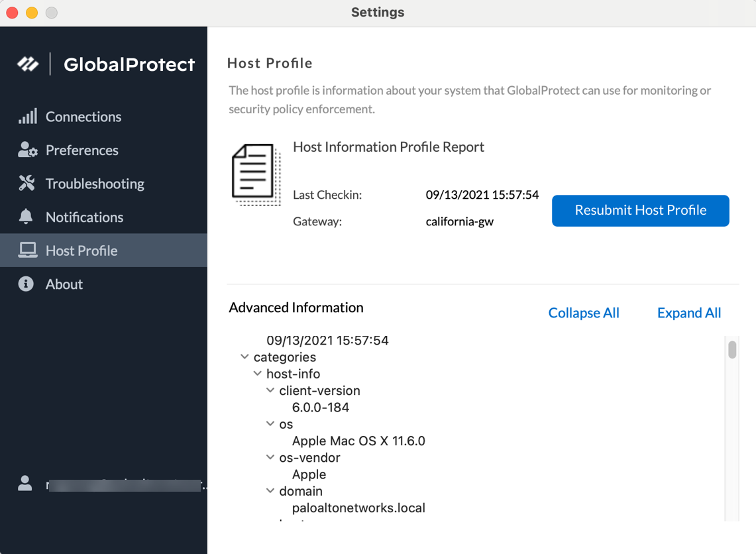Click the Expand All link
Viewport: 756px width, 554px height.
[x=688, y=313]
